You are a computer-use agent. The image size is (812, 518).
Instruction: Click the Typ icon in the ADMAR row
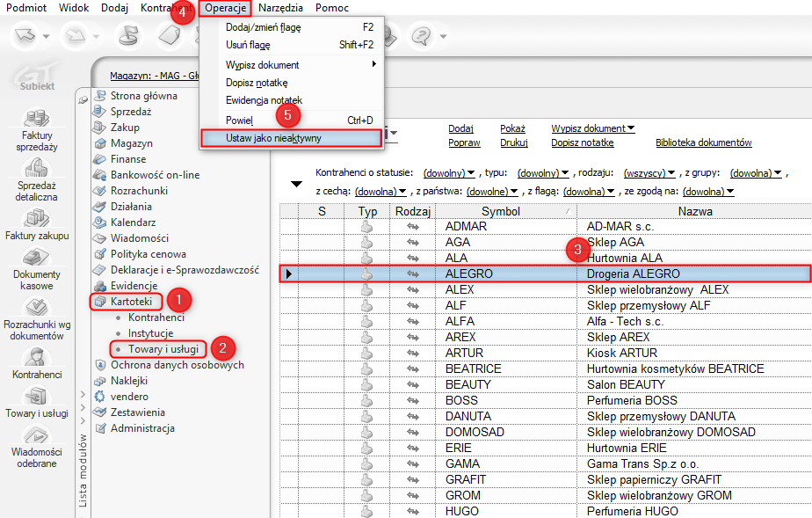[x=366, y=226]
